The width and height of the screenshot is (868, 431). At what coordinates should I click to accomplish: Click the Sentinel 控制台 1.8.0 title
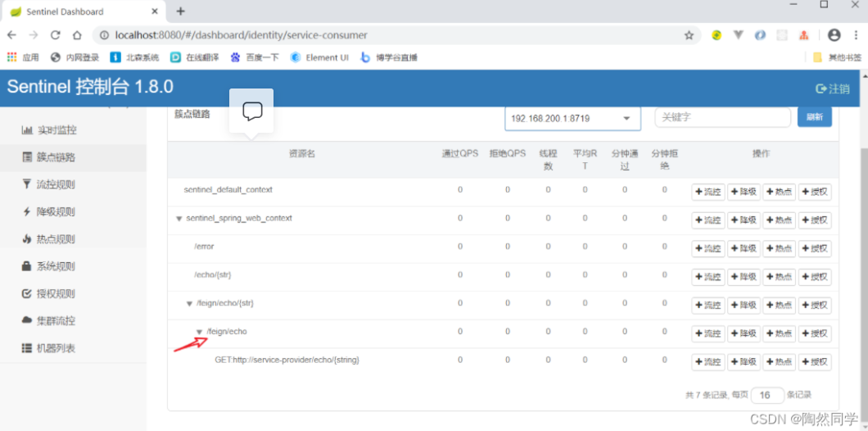coord(90,87)
